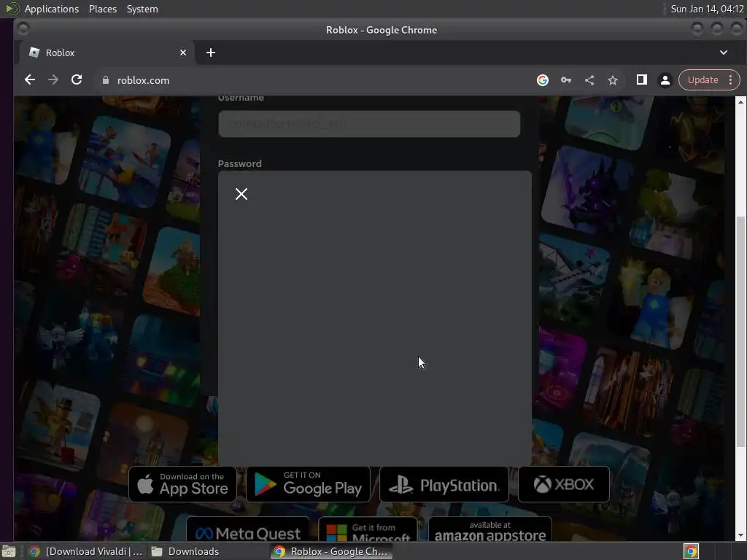Open Chrome profile avatar menu
The width and height of the screenshot is (747, 560).
point(665,80)
